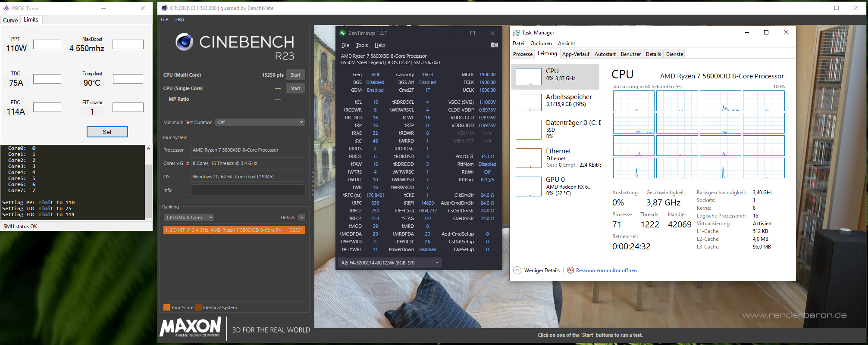Click 'SMU status OK' status text
Image resolution: width=868 pixels, height=345 pixels.
20,227
